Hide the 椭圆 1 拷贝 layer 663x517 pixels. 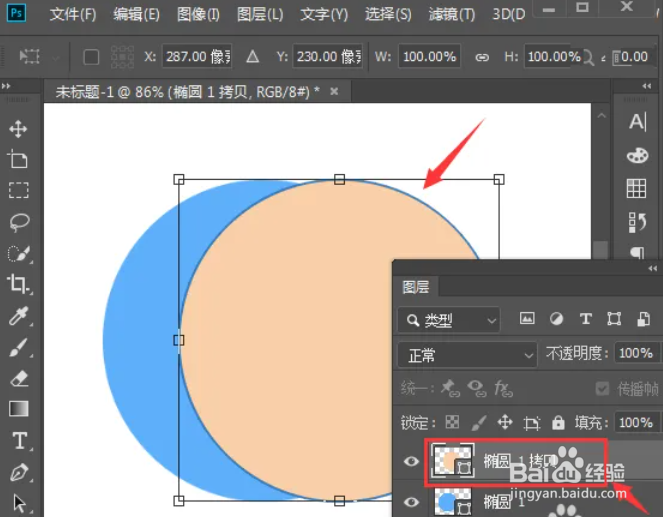[411, 461]
